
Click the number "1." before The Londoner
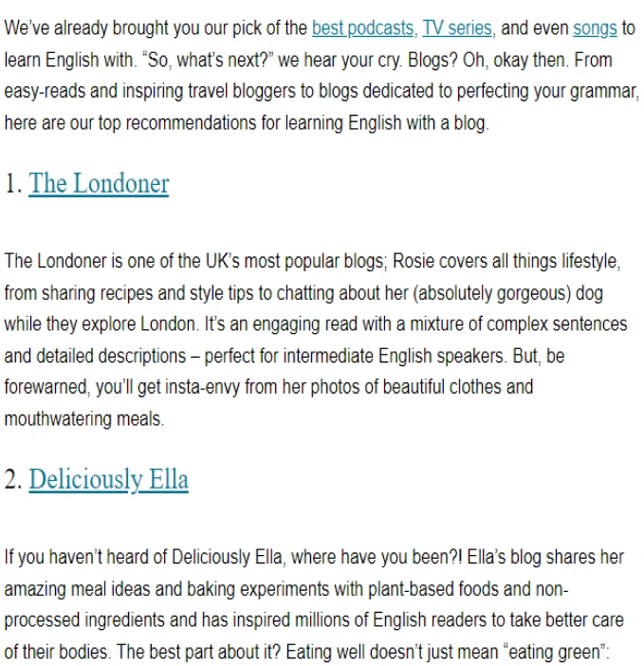pyautogui.click(x=13, y=184)
